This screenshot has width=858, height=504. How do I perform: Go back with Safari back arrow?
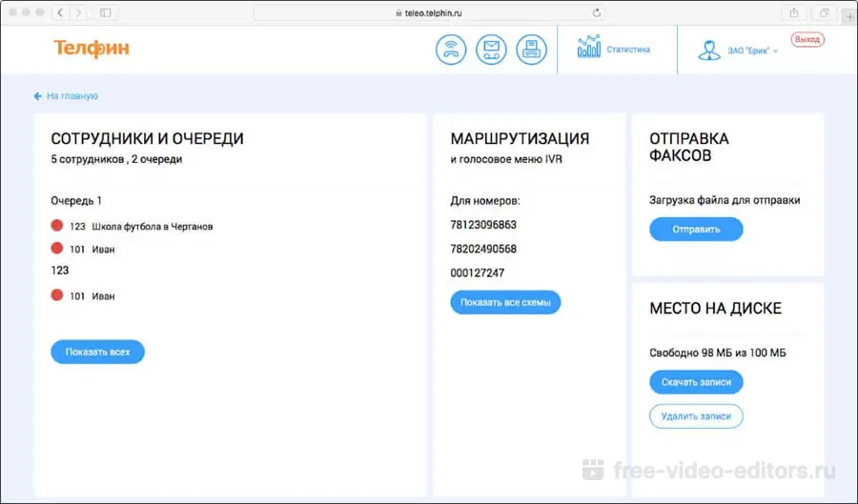point(61,12)
